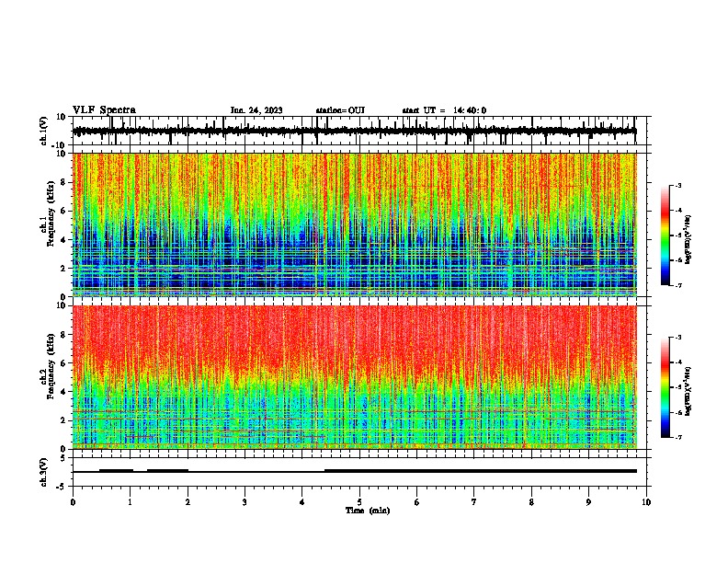Click time axis tick label '3'
The width and height of the screenshot is (728, 563).
(245, 502)
